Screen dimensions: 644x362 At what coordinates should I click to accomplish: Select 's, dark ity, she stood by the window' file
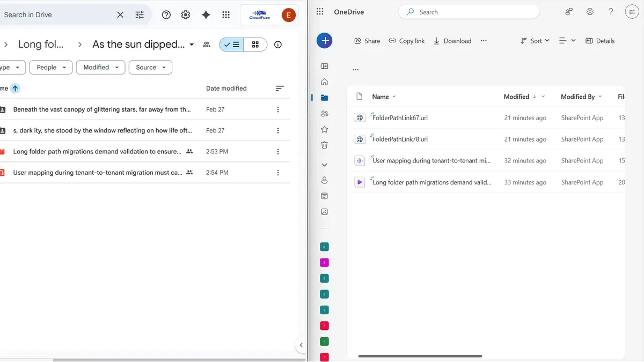click(145, 130)
